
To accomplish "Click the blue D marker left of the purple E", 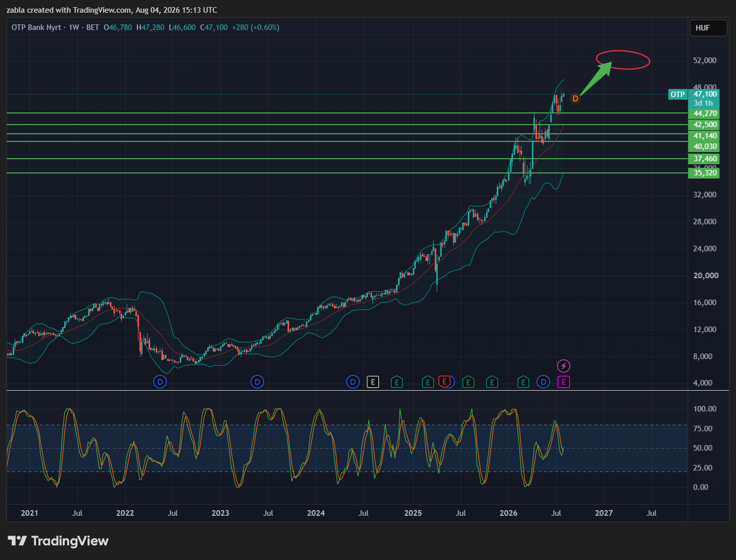I will (x=544, y=382).
